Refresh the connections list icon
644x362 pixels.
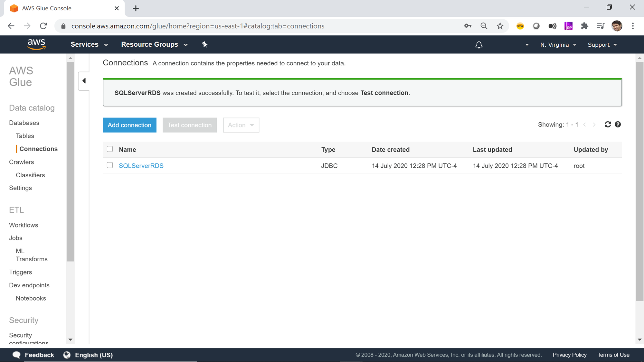click(x=608, y=125)
